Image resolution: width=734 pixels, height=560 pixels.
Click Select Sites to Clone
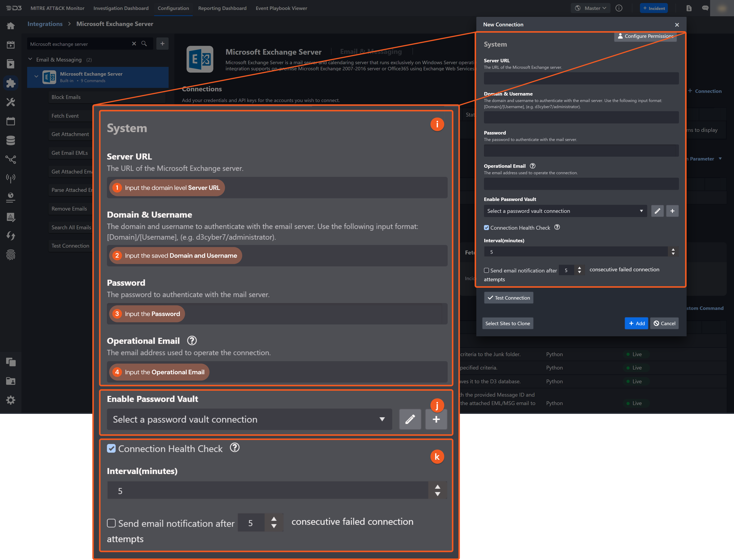click(507, 323)
